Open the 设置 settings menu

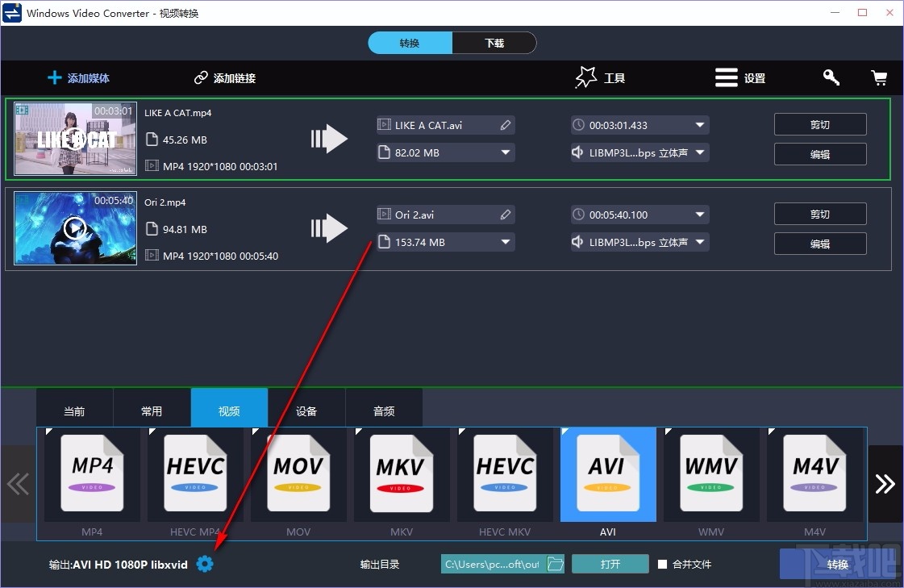(739, 77)
